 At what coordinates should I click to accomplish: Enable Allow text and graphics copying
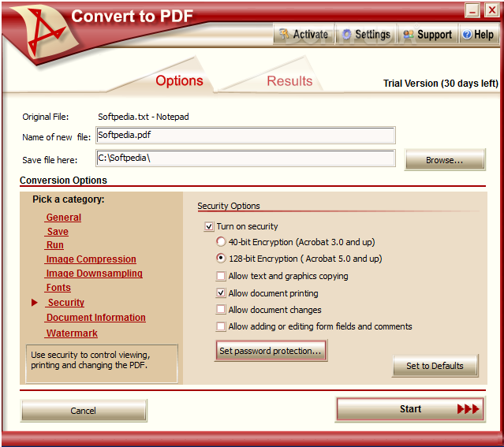[221, 276]
